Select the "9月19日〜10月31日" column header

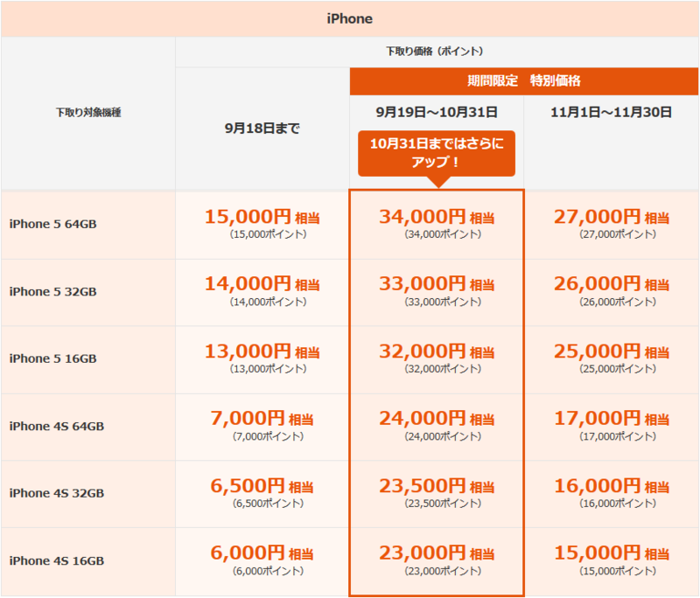(437, 112)
